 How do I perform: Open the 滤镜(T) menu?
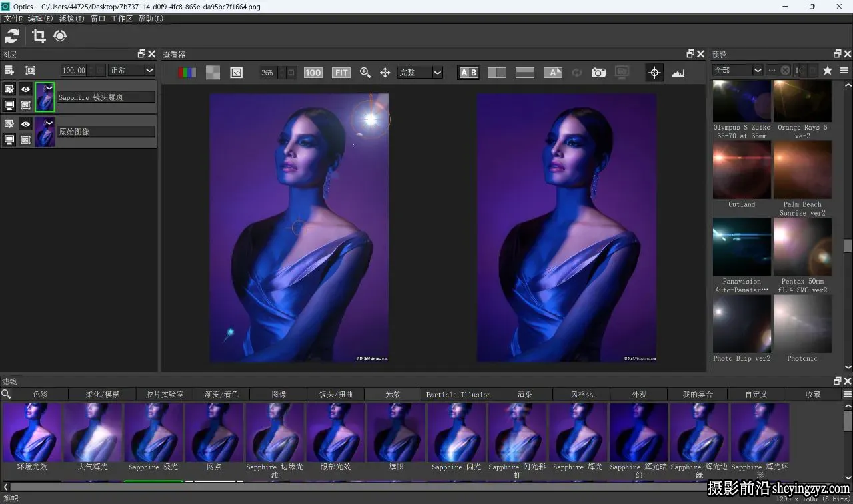[x=71, y=19]
